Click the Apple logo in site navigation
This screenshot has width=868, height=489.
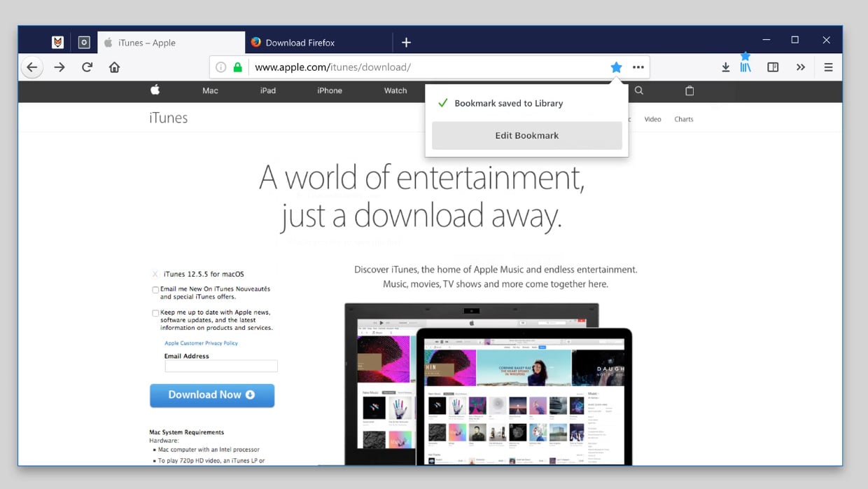(x=155, y=90)
